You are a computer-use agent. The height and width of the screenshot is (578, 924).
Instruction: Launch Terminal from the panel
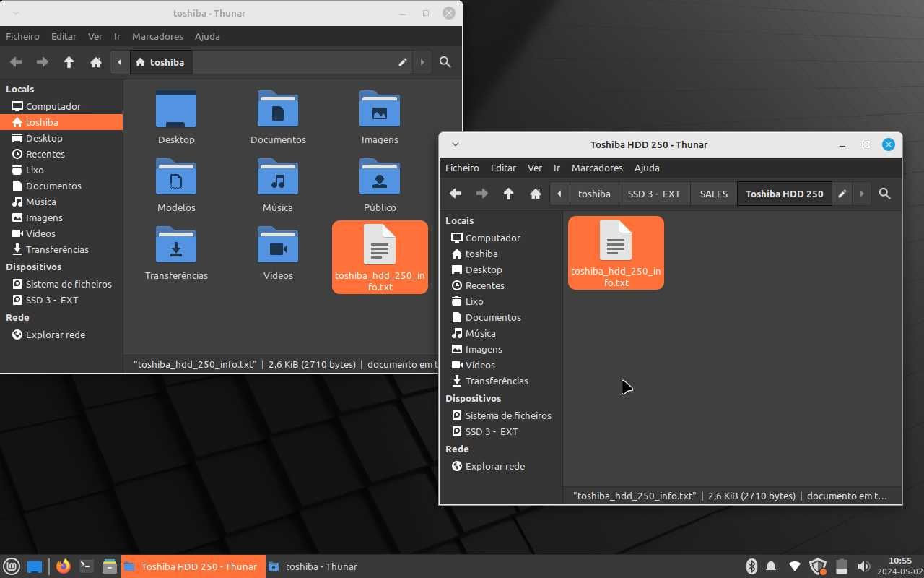pyautogui.click(x=86, y=566)
